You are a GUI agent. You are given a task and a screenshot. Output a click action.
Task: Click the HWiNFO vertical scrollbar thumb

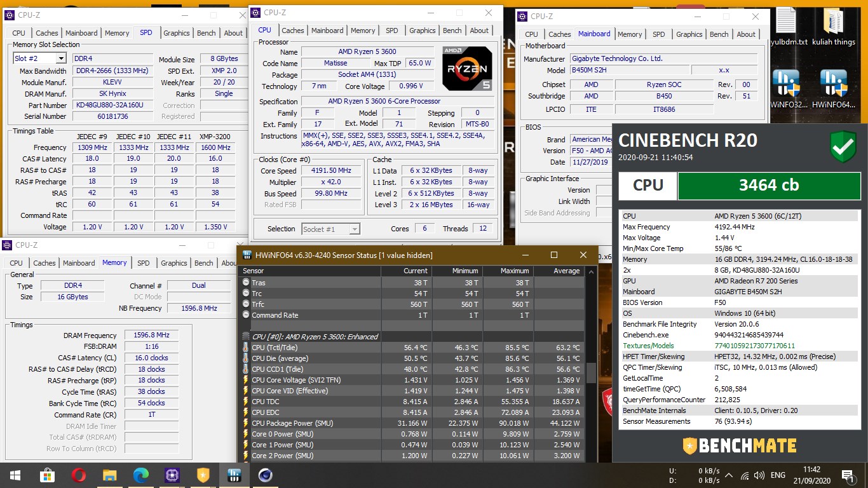[592, 373]
